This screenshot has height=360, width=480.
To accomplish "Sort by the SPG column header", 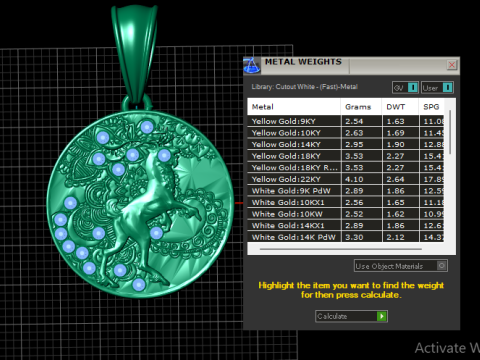I will click(431, 107).
